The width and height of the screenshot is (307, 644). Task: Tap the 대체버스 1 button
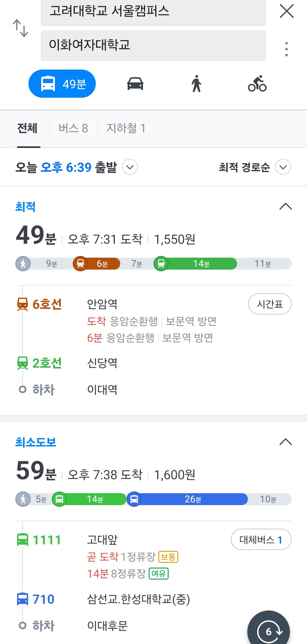tap(261, 539)
